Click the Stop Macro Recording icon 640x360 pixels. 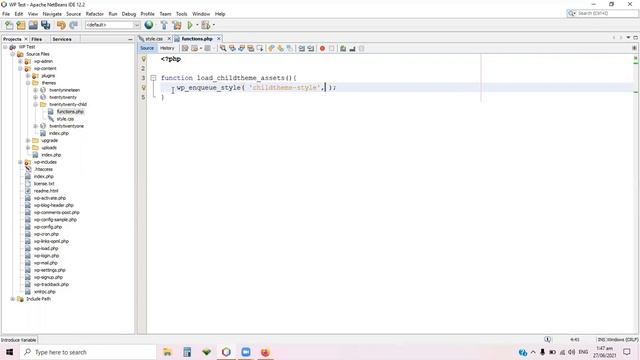point(331,49)
